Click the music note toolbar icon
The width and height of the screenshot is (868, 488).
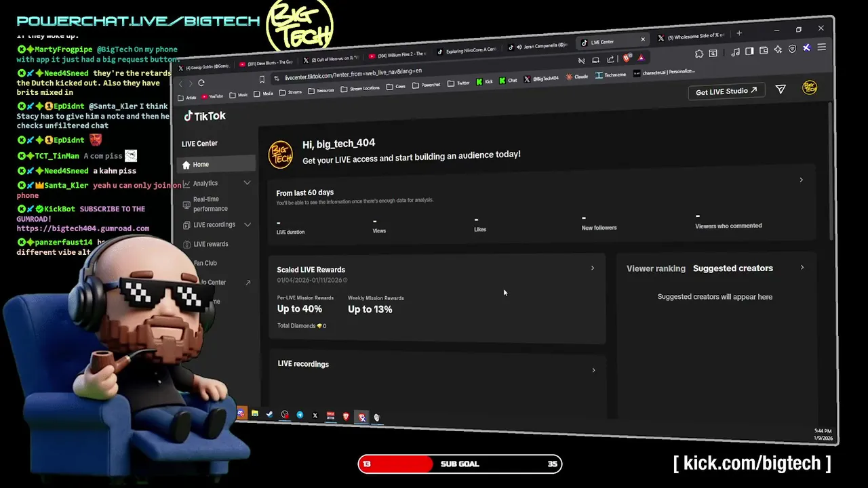(736, 52)
